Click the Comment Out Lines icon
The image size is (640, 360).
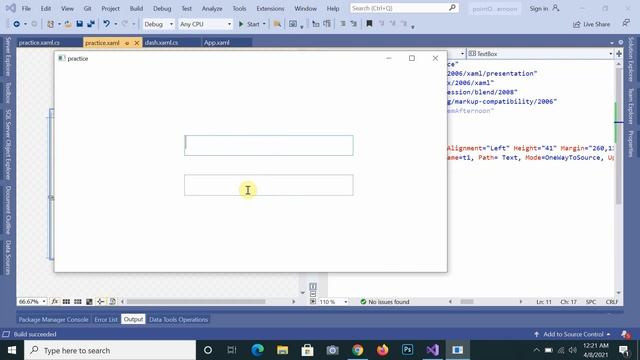click(x=343, y=24)
